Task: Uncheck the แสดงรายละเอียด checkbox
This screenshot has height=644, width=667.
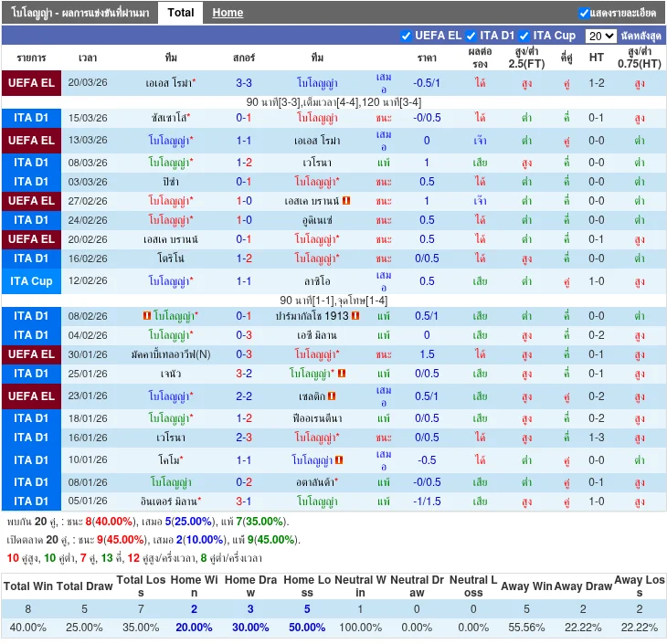Action: pos(584,13)
